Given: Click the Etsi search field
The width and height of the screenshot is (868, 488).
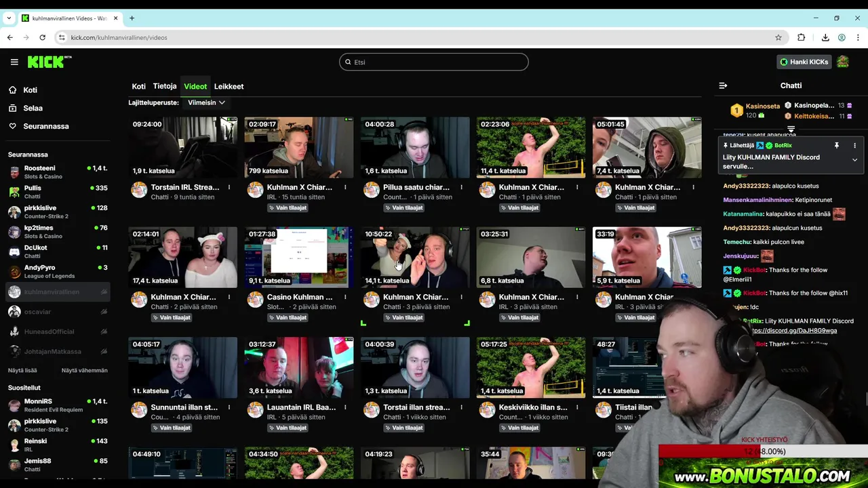Looking at the screenshot, I should click(x=433, y=62).
